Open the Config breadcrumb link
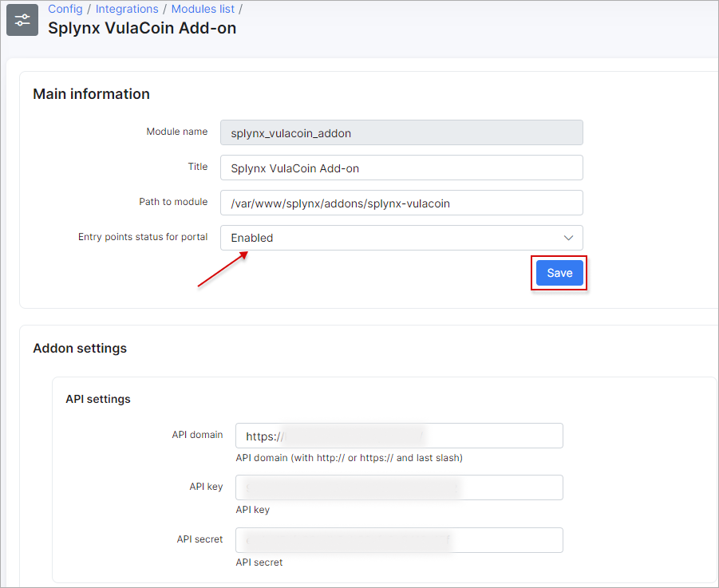This screenshot has width=719, height=588. pyautogui.click(x=65, y=9)
